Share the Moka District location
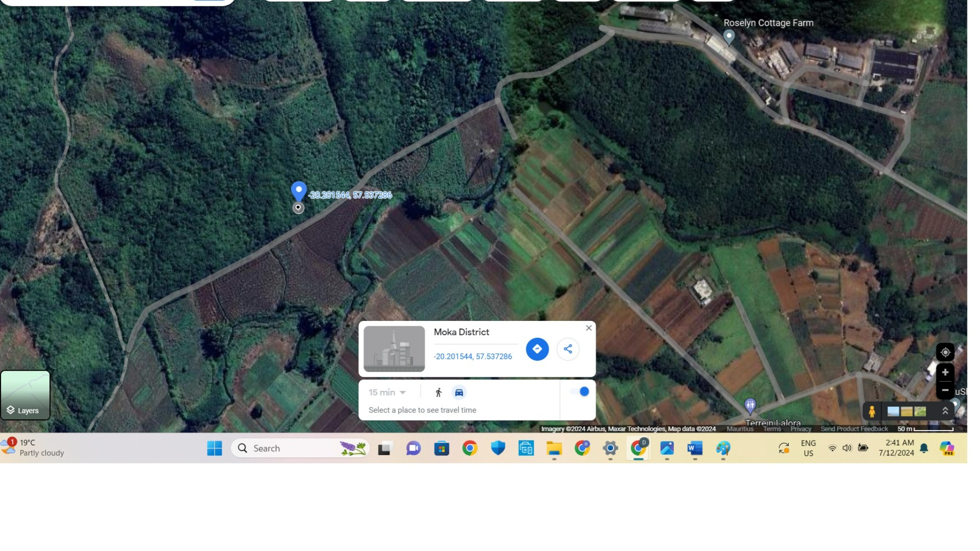The image size is (980, 551). (x=568, y=349)
